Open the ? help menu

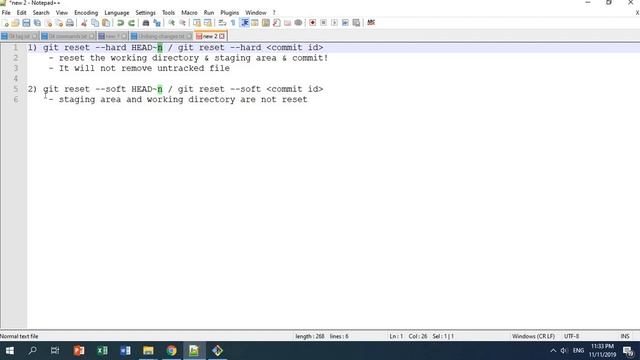click(x=274, y=13)
